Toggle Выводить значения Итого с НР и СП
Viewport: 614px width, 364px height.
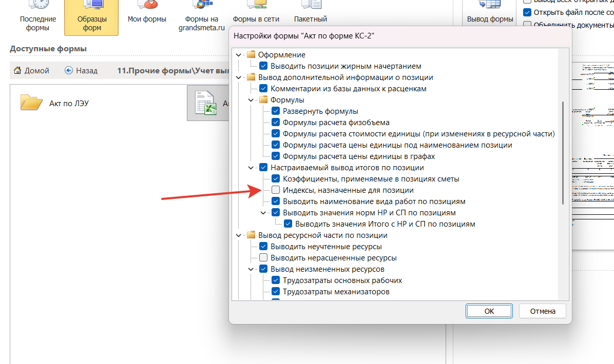(288, 224)
